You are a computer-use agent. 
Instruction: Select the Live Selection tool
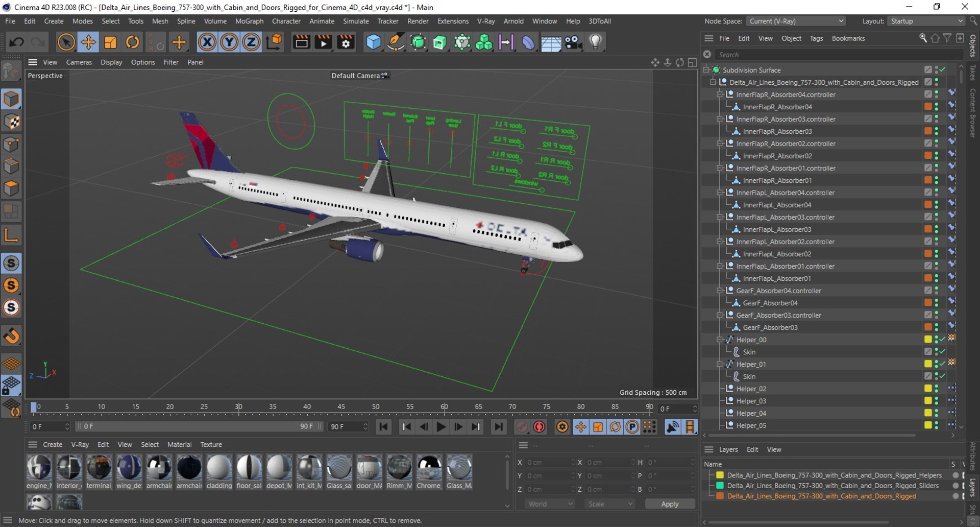[x=66, y=42]
